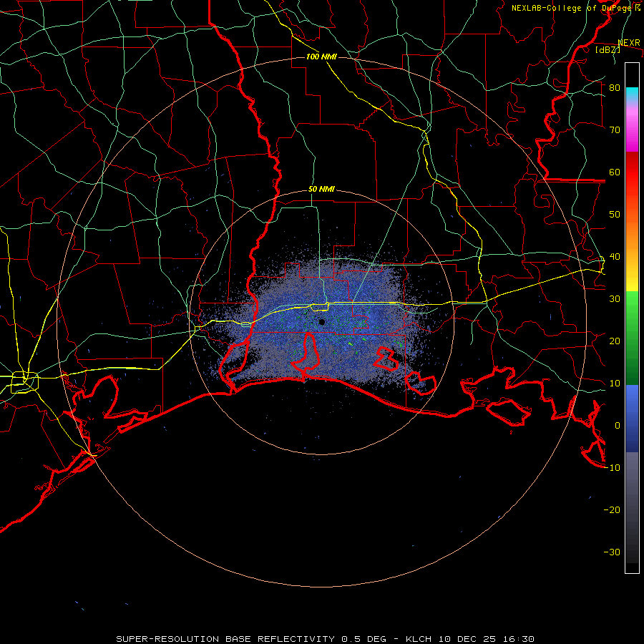Image resolution: width=644 pixels, height=644 pixels.
Task: Click the 80 value on the dBZ scale
Action: pos(615,88)
